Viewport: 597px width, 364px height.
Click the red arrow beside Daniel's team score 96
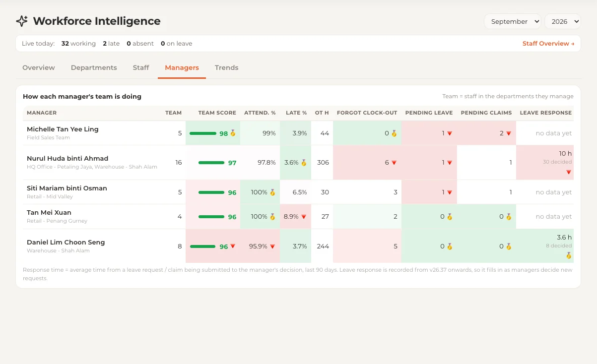coord(233,246)
